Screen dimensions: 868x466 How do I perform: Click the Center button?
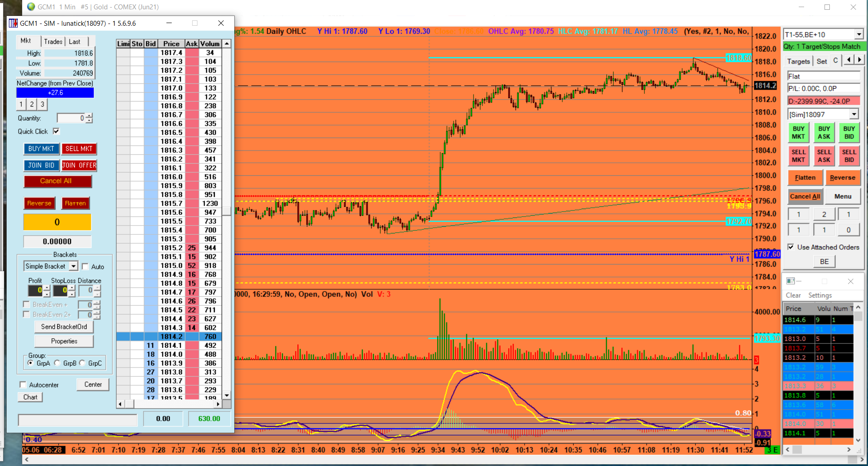[93, 384]
